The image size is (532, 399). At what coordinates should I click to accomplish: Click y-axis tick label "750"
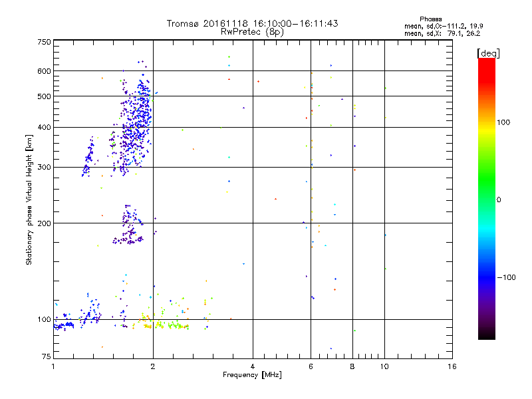[44, 42]
